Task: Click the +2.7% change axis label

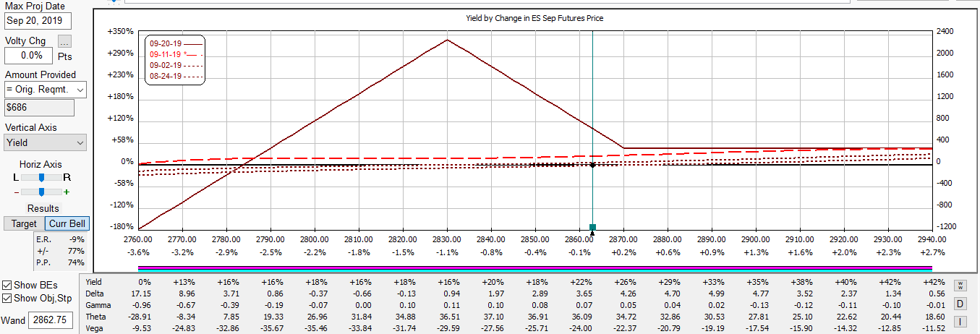Action: tap(932, 252)
